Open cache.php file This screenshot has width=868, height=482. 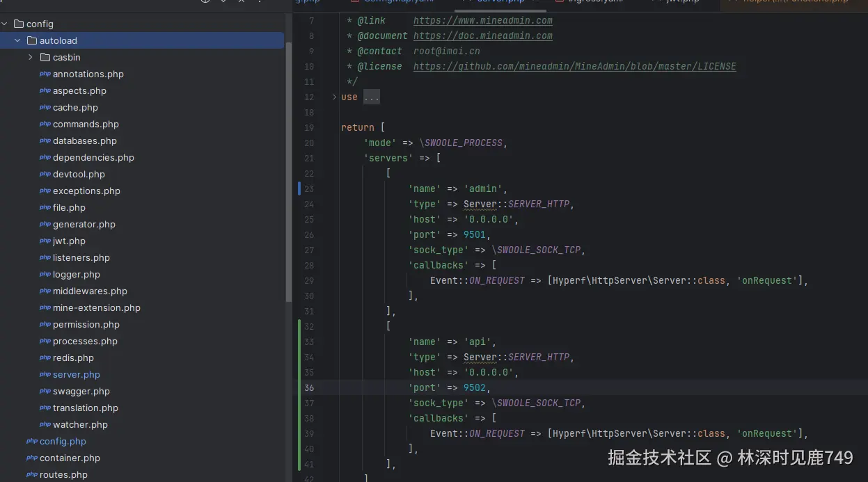coord(75,107)
